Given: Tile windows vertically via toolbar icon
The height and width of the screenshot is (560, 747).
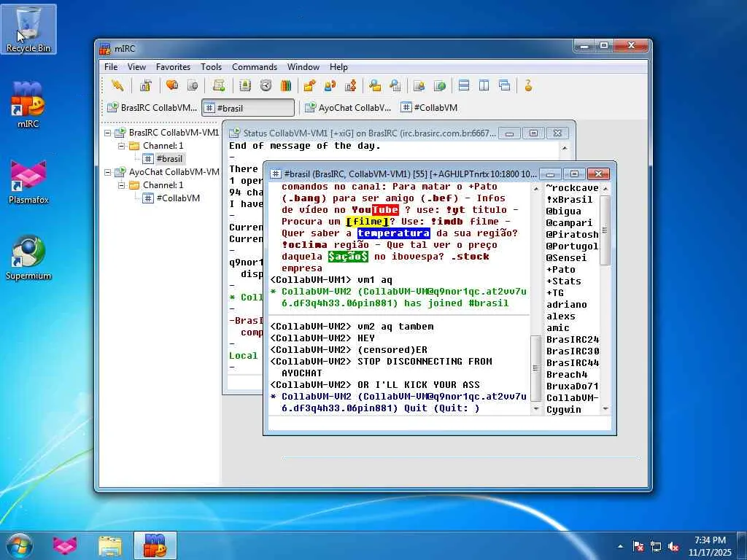Looking at the screenshot, I should tap(484, 86).
